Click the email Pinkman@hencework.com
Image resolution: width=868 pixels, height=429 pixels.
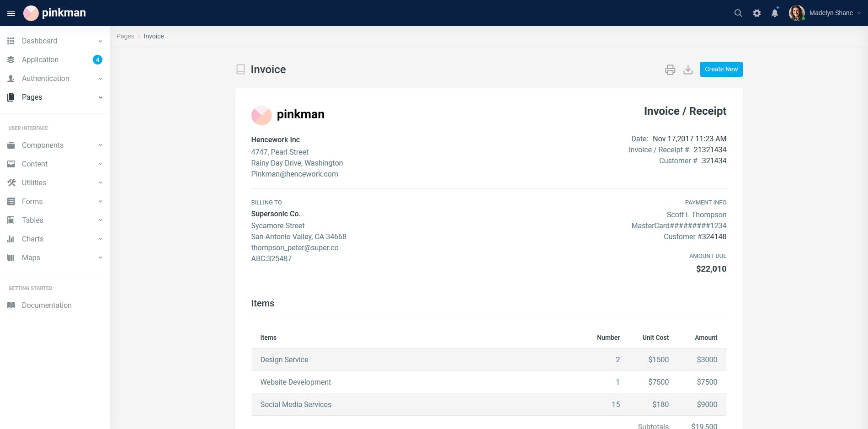pos(294,174)
